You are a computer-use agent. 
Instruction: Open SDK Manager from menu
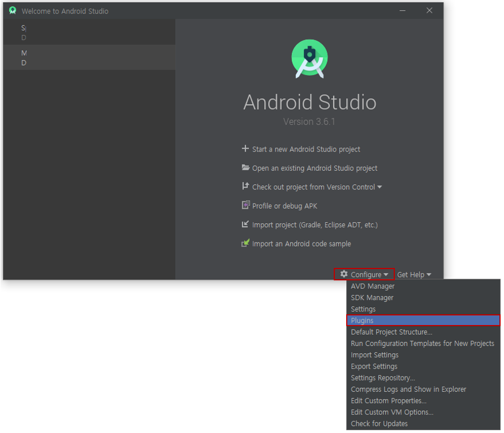tap(423, 298)
